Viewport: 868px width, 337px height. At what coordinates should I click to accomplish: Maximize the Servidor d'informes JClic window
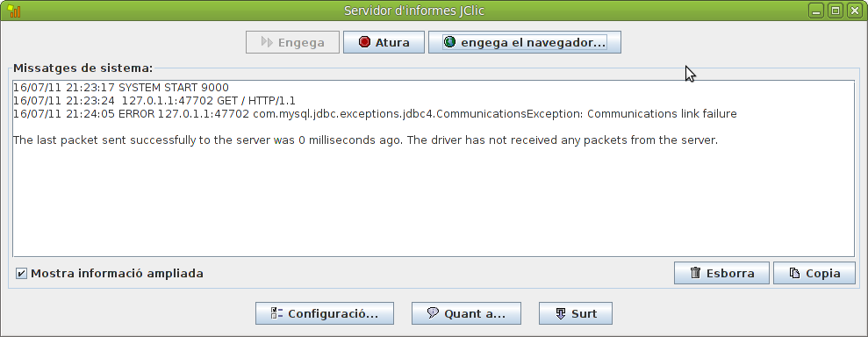pyautogui.click(x=836, y=11)
